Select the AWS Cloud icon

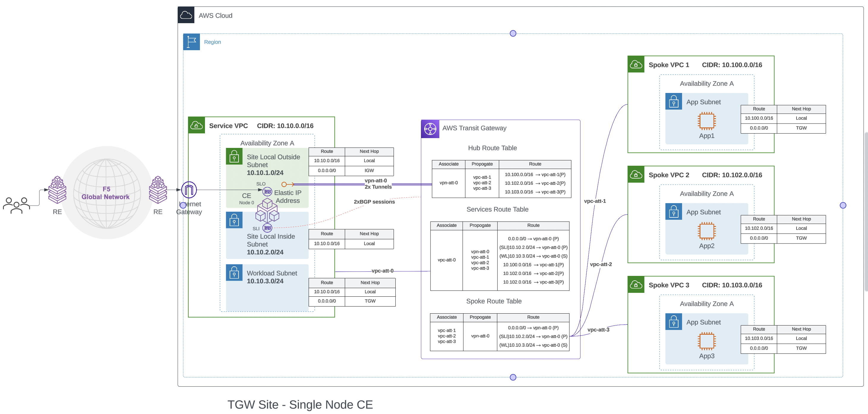pyautogui.click(x=186, y=15)
